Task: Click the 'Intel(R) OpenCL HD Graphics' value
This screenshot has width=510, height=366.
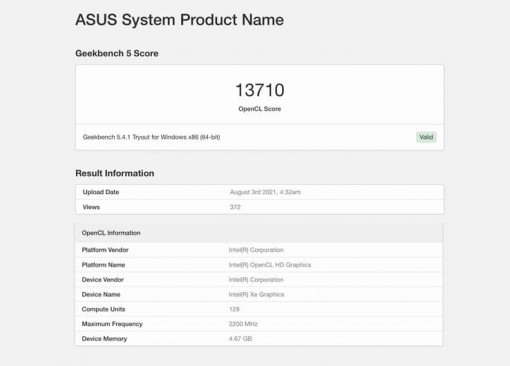Action: [x=270, y=265]
